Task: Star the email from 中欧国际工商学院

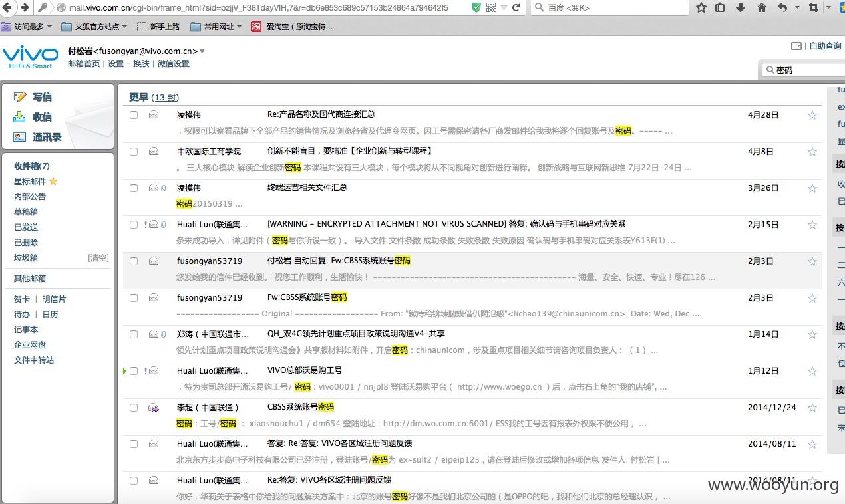Action: [812, 152]
